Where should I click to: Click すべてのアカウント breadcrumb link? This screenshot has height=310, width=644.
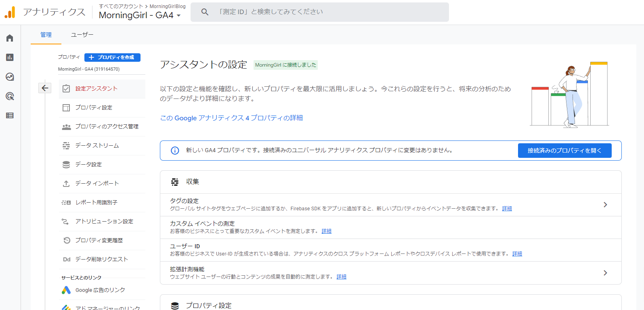[x=121, y=6]
